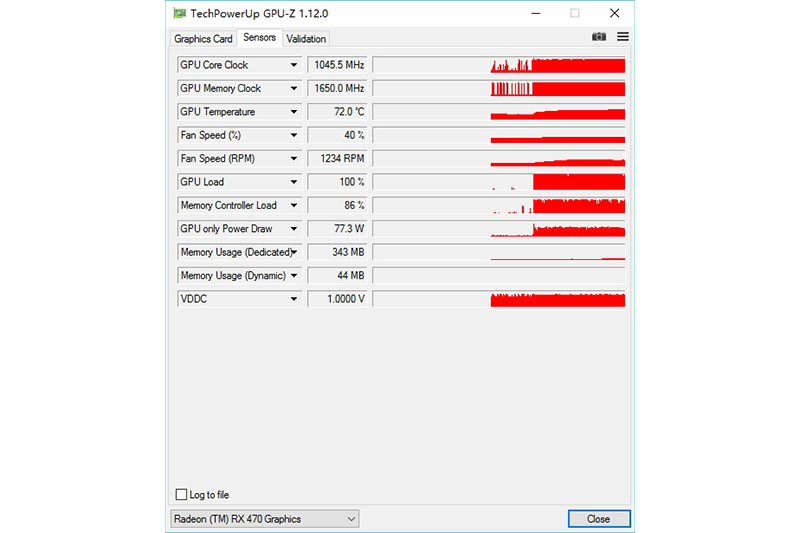Open the hamburger menu icon
This screenshot has height=533, width=800.
[x=623, y=37]
